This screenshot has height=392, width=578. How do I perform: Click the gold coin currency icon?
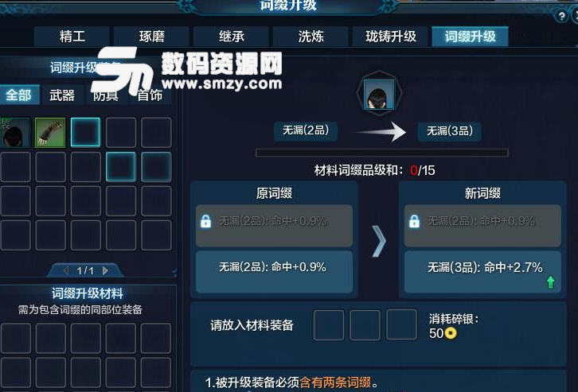pyautogui.click(x=451, y=333)
